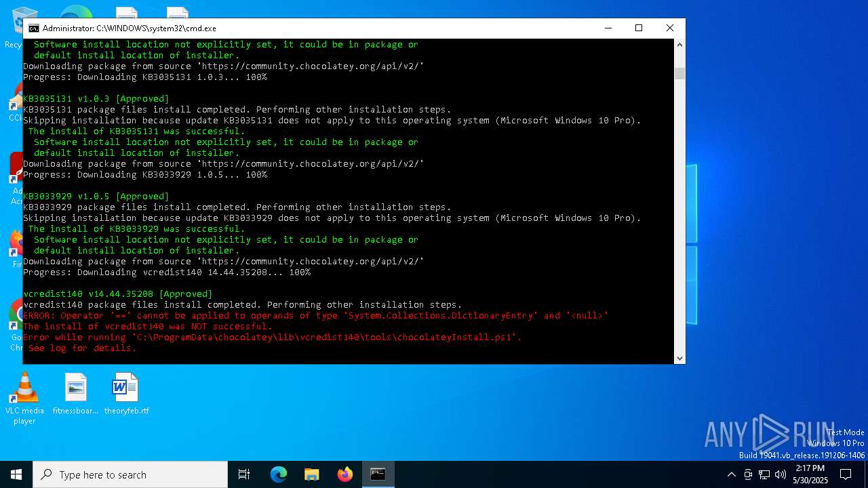Image resolution: width=868 pixels, height=488 pixels.
Task: Click the console scrollbar up arrow
Action: click(679, 45)
